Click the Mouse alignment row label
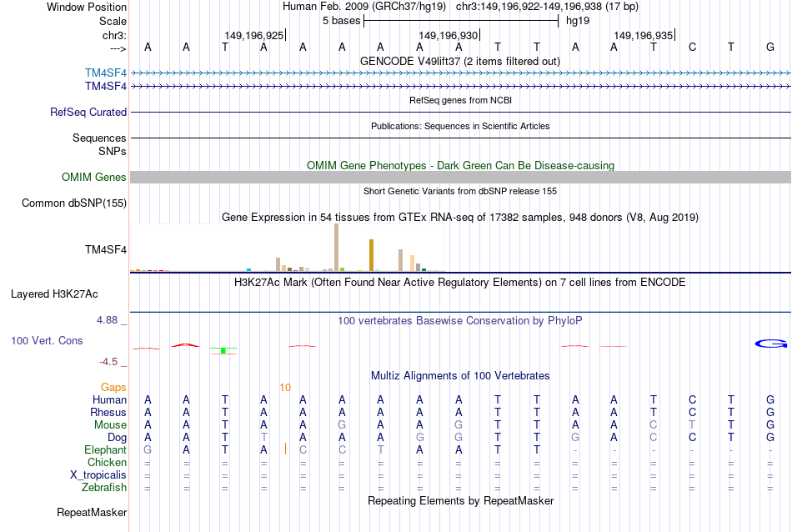This screenshot has height=532, width=792. tap(110, 425)
